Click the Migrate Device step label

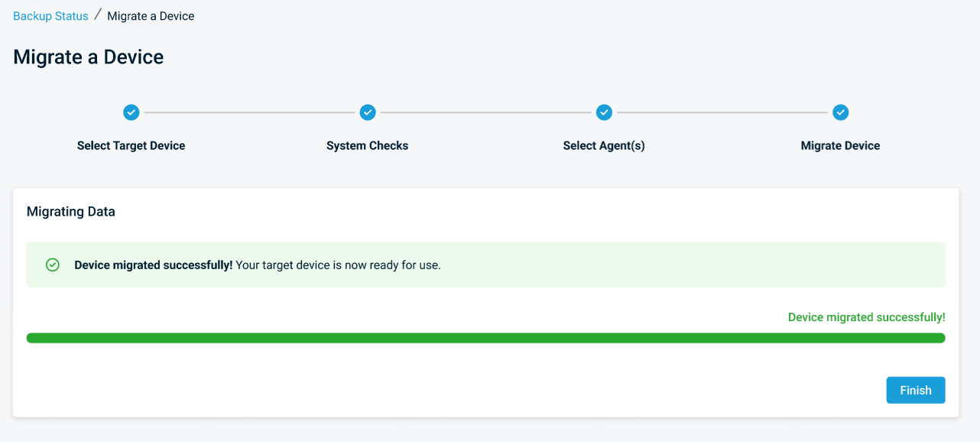(840, 145)
